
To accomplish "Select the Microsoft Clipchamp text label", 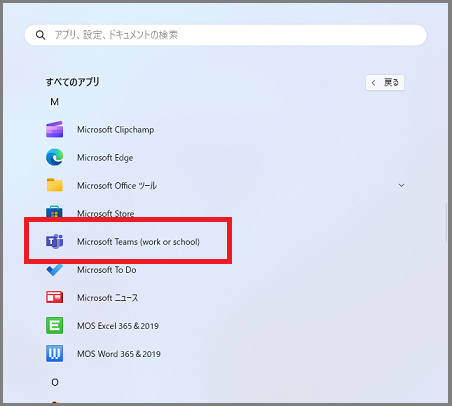I will click(x=116, y=130).
